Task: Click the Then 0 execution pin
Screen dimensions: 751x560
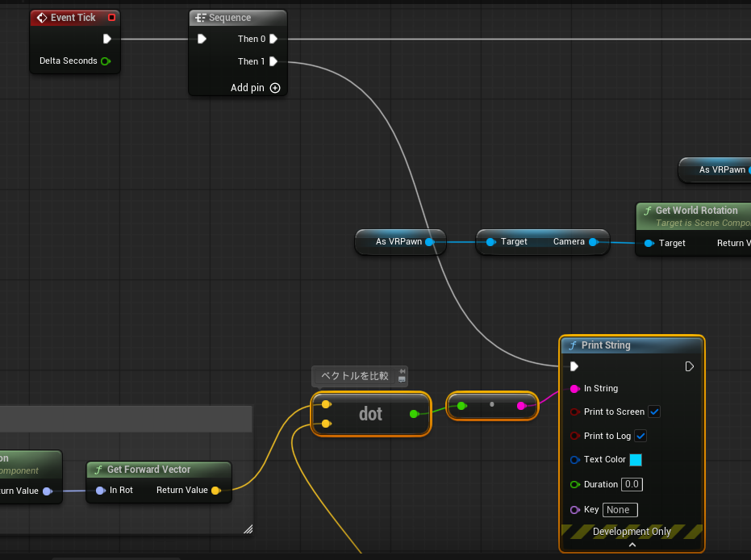Action: [x=273, y=39]
